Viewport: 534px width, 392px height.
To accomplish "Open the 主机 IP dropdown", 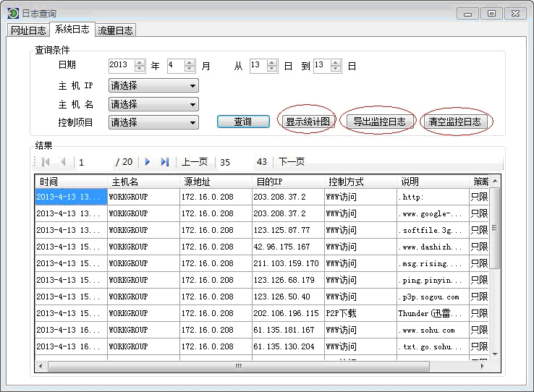I will tap(153, 85).
